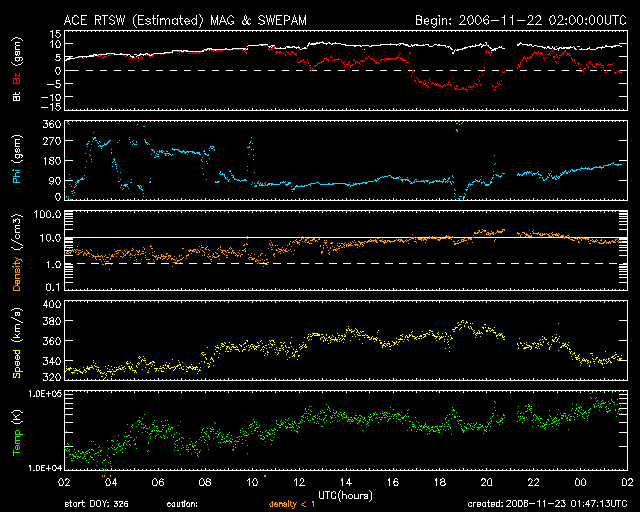Click the '-15' tick on Bt/Bz axis

click(x=52, y=107)
